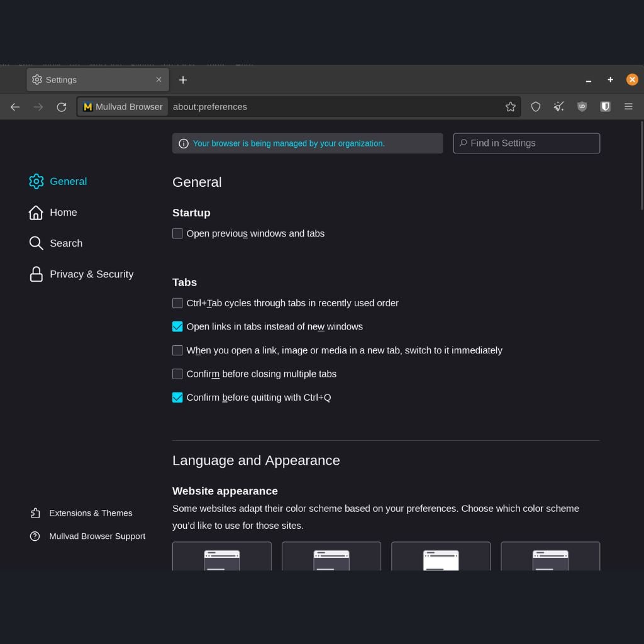
Task: Minimize the browser window
Action: pyautogui.click(x=589, y=80)
